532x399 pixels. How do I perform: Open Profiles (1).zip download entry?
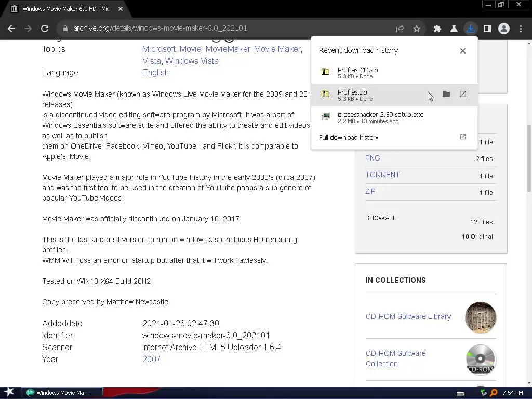(394, 73)
